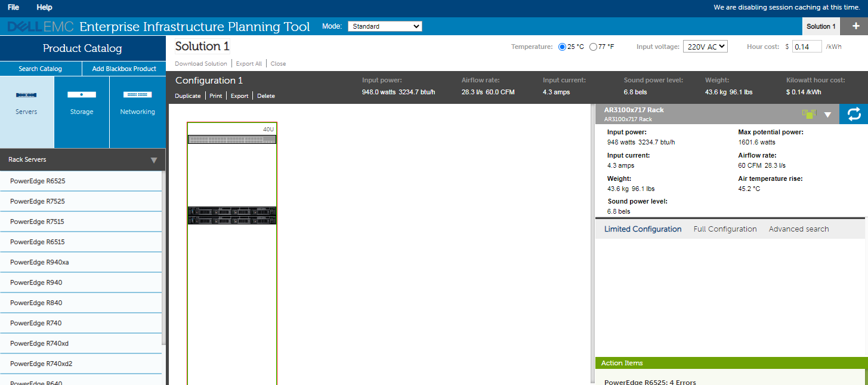
Task: Select PowerEdge R7515 from the list
Action: point(81,222)
